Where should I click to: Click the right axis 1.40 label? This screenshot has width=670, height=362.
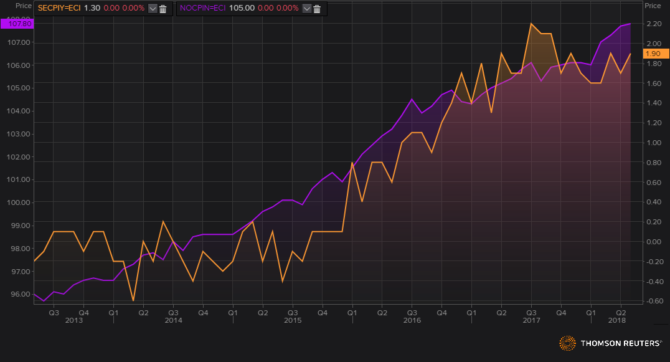654,103
